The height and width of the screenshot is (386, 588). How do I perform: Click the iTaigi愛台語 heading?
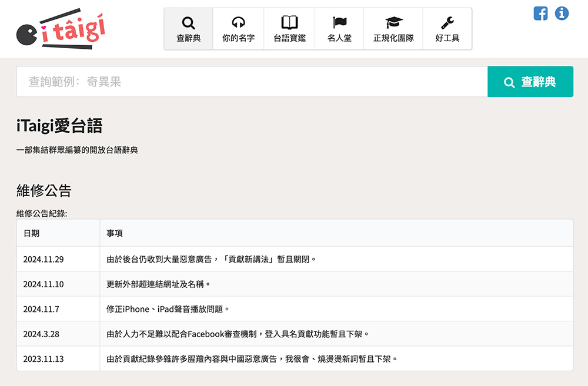tap(59, 126)
